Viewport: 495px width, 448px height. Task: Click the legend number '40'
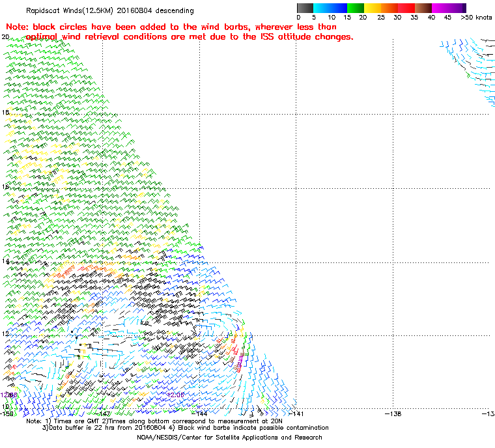click(x=431, y=18)
